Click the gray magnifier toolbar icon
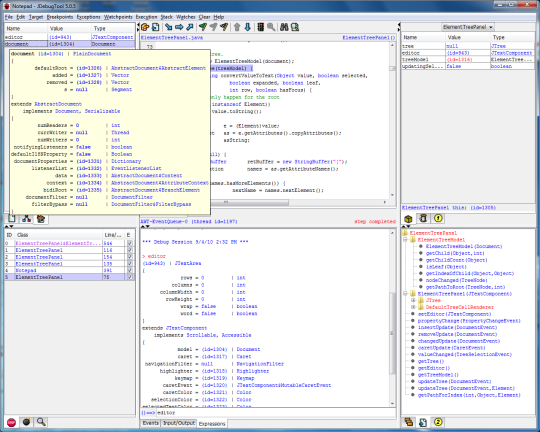 click(271, 27)
